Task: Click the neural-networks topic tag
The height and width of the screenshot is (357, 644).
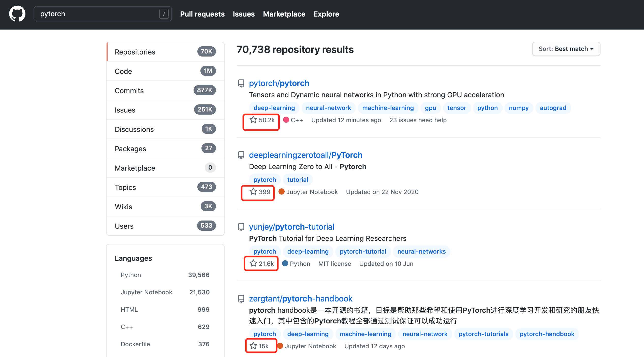Action: 422,252
